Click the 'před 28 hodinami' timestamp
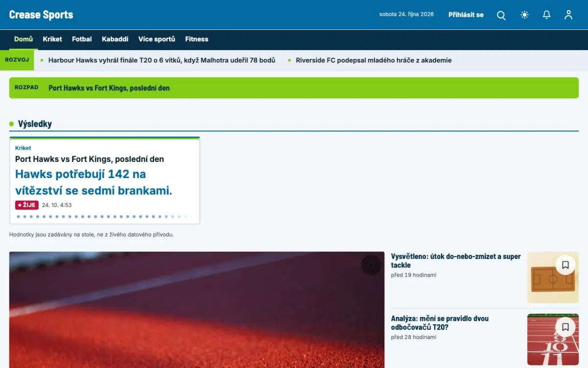Viewport: 588px width, 368px height. (x=414, y=337)
